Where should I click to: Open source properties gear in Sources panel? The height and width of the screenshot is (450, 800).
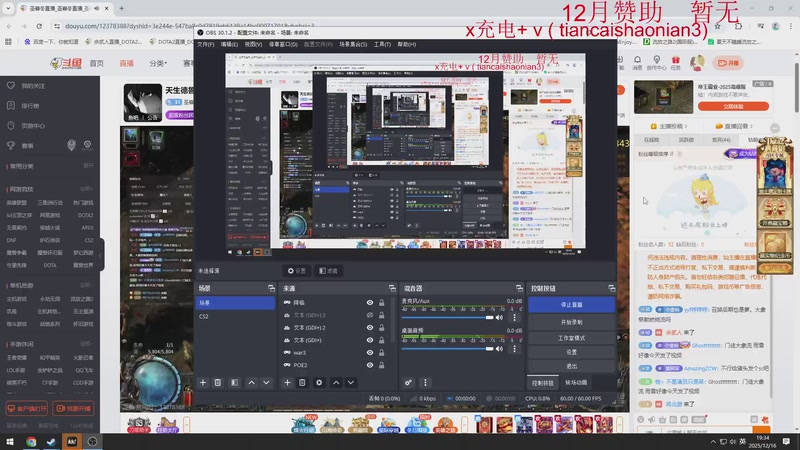point(319,383)
